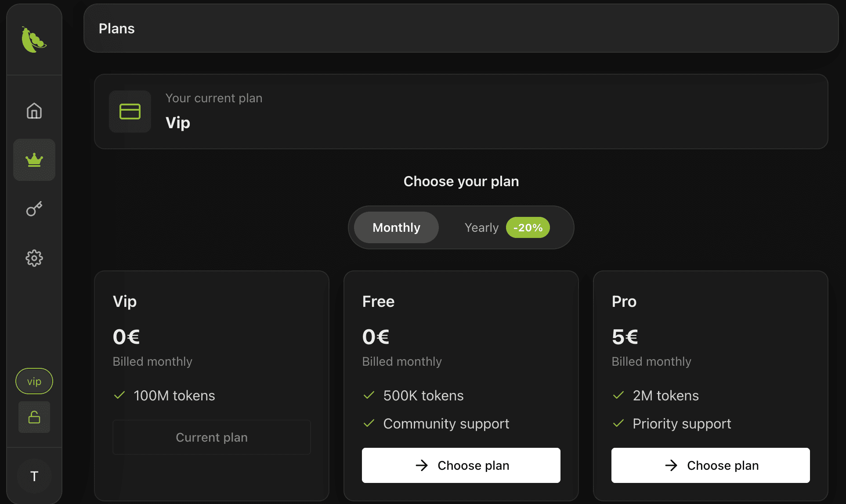Click the -20% discount badge
Image resolution: width=846 pixels, height=504 pixels.
[528, 227]
